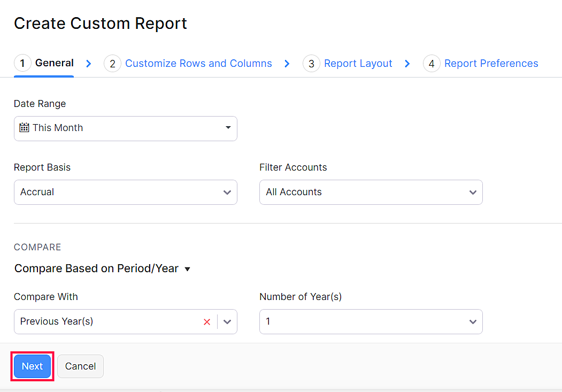Click the calendar icon in Date Range

(x=24, y=128)
